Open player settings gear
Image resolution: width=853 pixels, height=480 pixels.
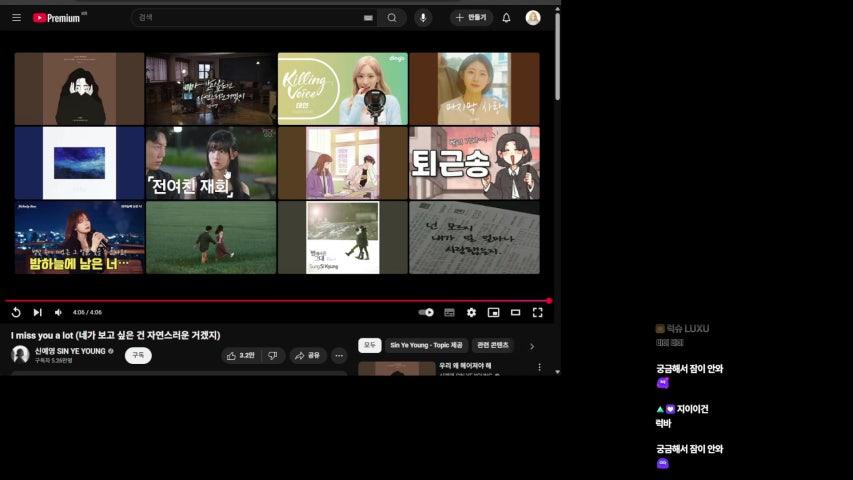click(471, 312)
